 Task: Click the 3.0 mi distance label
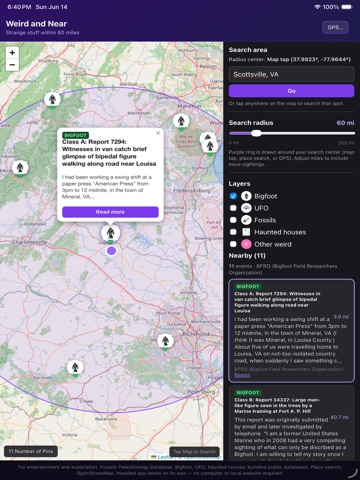click(x=341, y=317)
